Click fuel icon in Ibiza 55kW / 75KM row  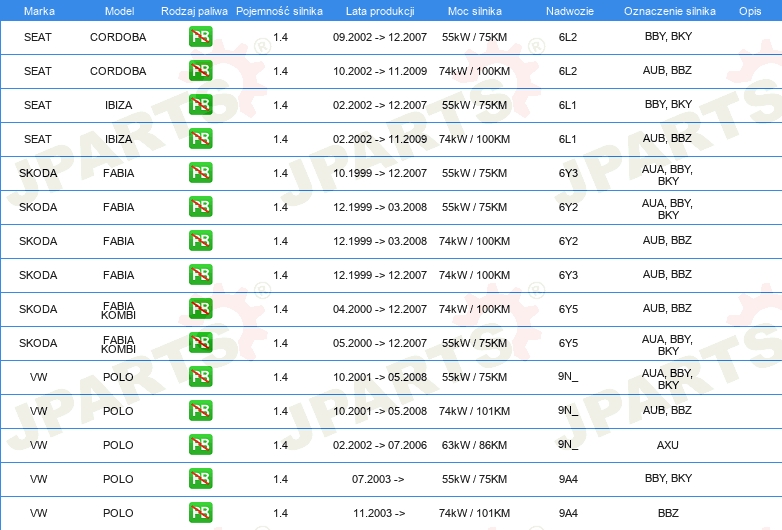[x=200, y=104]
